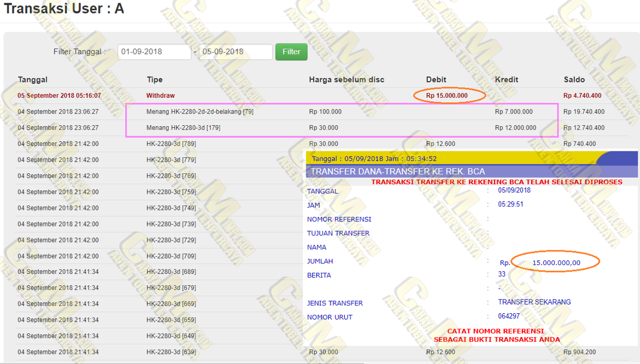The height and width of the screenshot is (364, 640).
Task: Select the Menang HK-2280-3d [179] entry
Action: (183, 128)
